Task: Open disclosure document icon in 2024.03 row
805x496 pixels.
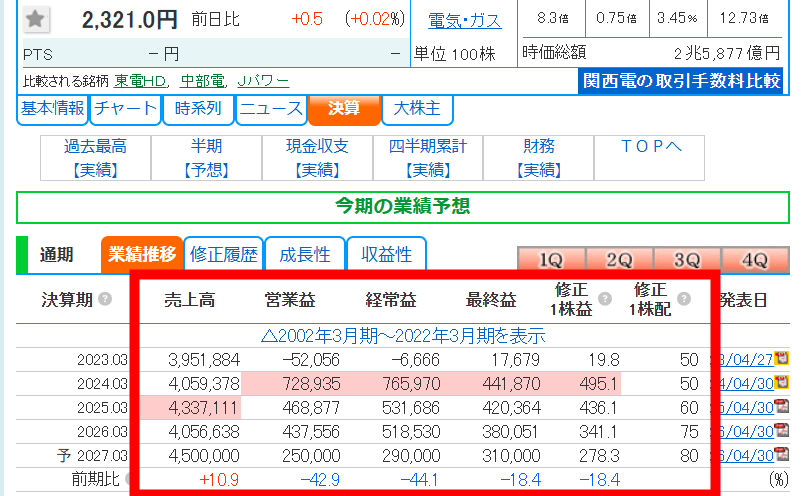Action: click(x=781, y=382)
